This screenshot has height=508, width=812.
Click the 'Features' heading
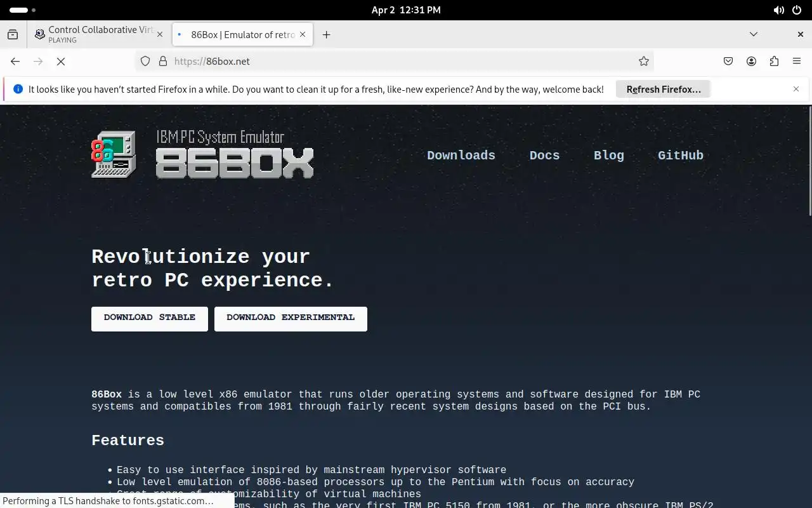[x=128, y=441]
